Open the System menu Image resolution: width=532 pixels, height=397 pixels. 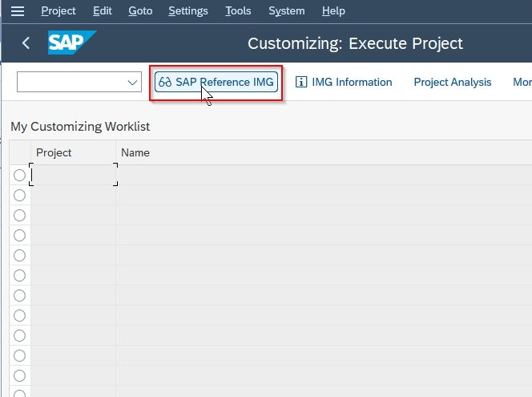[x=287, y=11]
